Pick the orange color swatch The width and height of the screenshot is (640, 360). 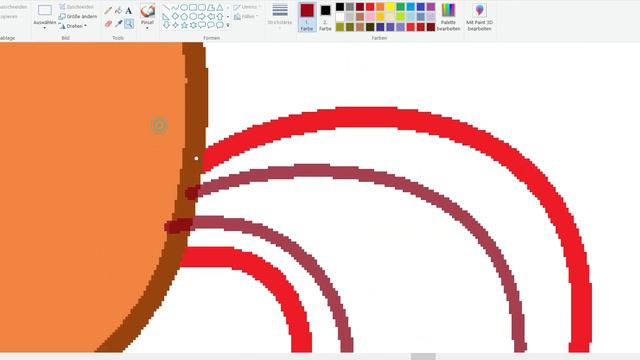[380, 7]
